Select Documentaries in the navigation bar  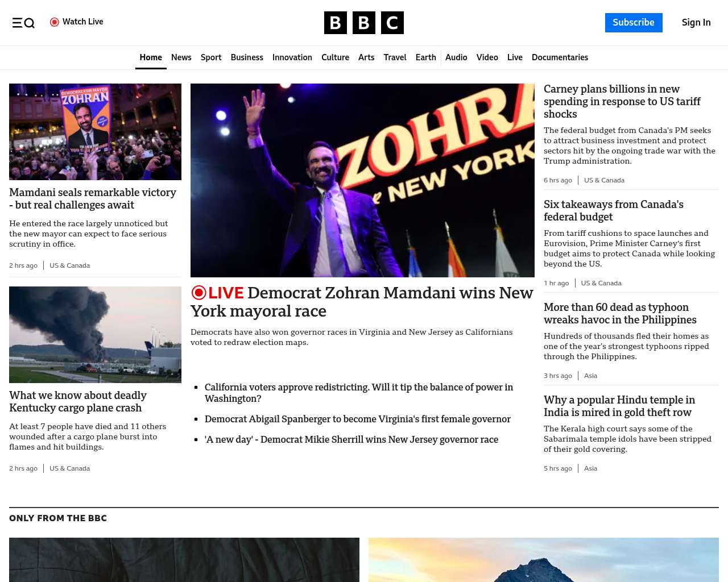(x=560, y=57)
